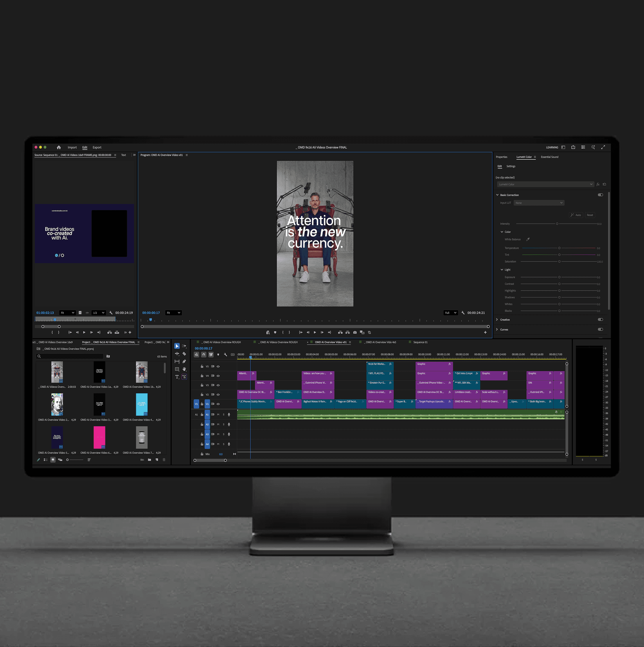Screen dimensions: 644x647
Task: Hide the V4 track output
Action: click(x=218, y=376)
